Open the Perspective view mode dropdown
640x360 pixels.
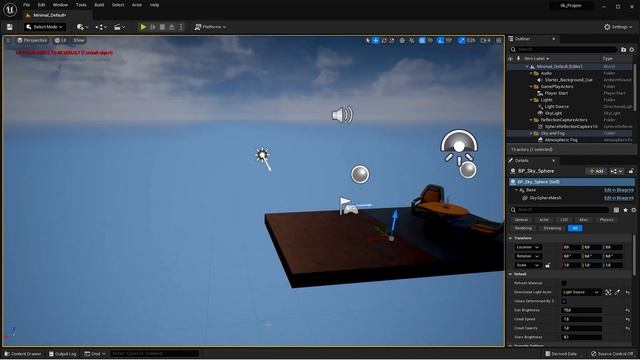coord(32,40)
